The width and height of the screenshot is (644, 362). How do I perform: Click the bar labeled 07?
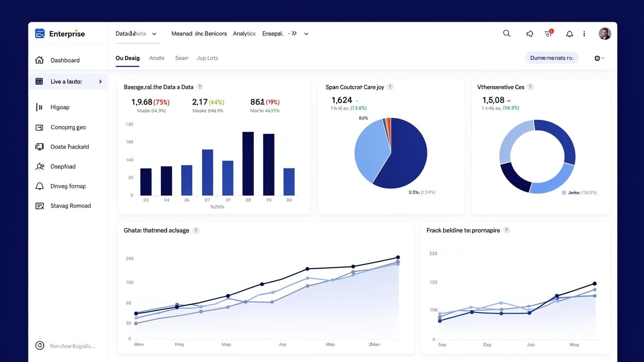207,172
